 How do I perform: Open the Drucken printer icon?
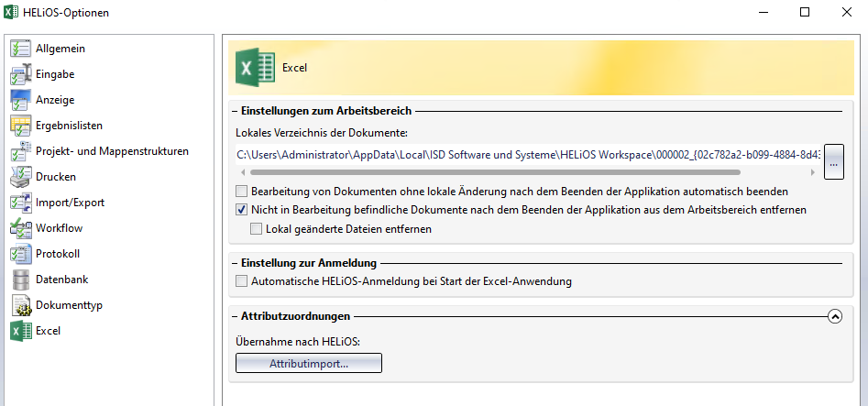pyautogui.click(x=20, y=177)
